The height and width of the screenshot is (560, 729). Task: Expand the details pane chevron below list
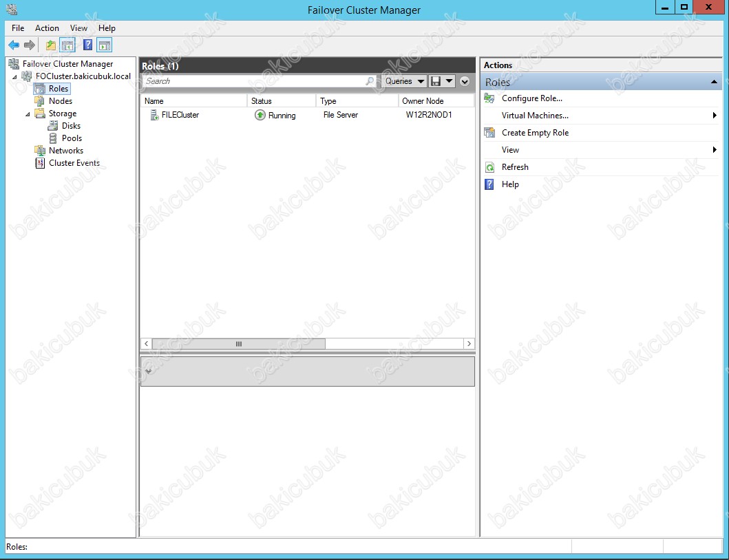coord(149,371)
